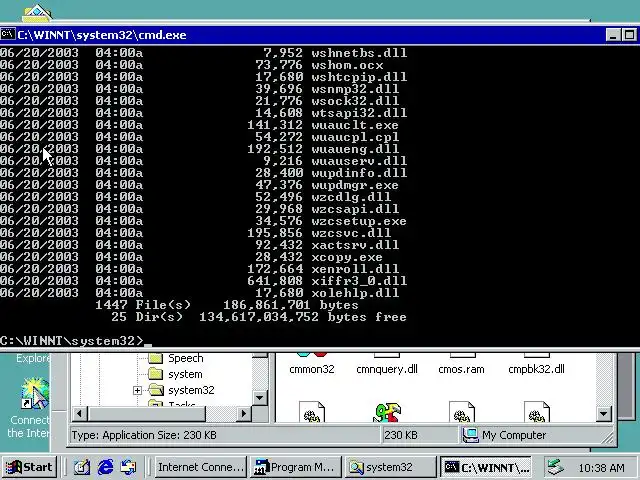Image resolution: width=640 pixels, height=480 pixels.
Task: Click the wuauserv.dll line in cmd
Action: [204, 161]
